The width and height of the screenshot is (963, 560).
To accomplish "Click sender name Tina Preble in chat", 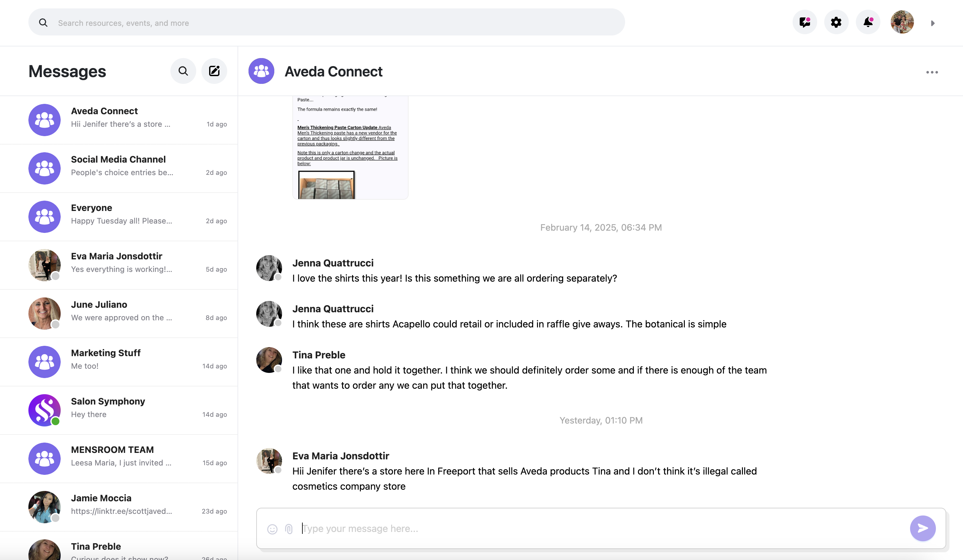I will pyautogui.click(x=319, y=355).
